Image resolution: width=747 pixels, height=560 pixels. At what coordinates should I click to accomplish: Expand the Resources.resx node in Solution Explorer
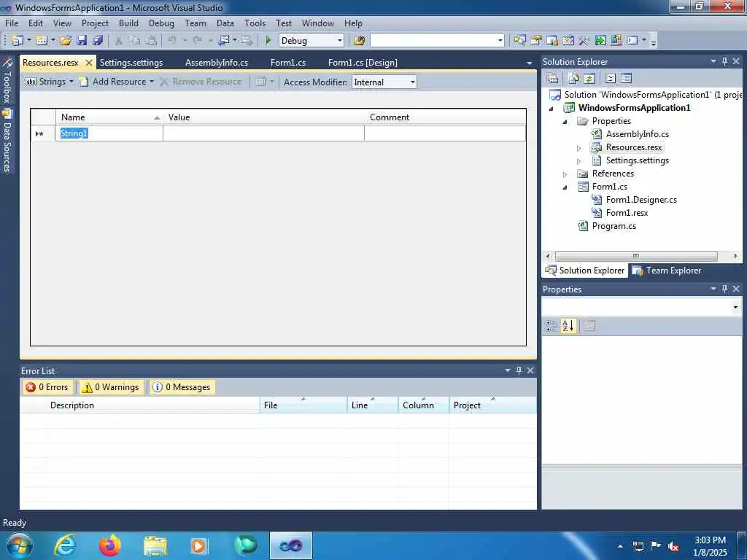pos(579,148)
